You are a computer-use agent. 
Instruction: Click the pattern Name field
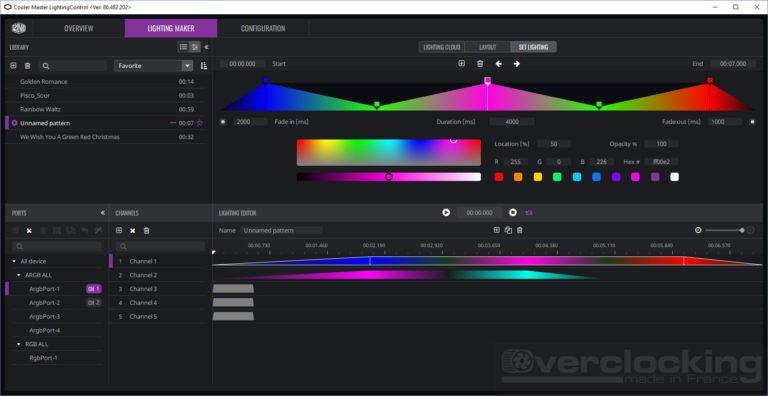[x=282, y=230]
